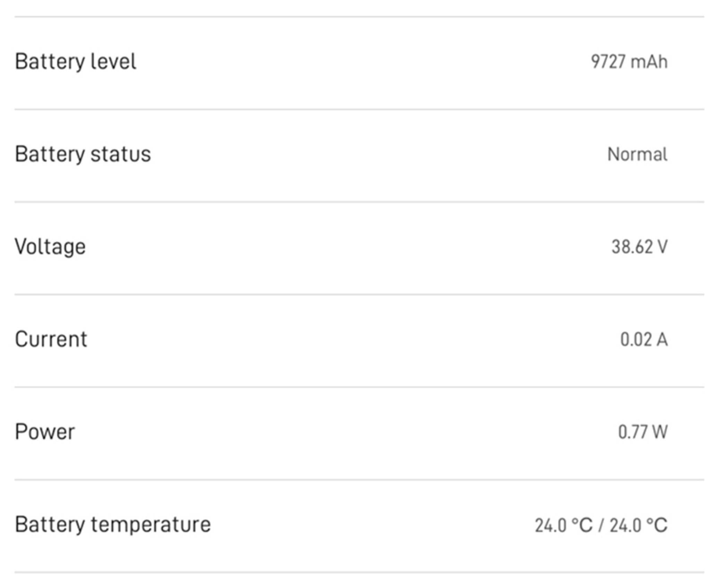Click divider between Current and Power rows
The height and width of the screenshot is (588, 715).
pos(359,387)
